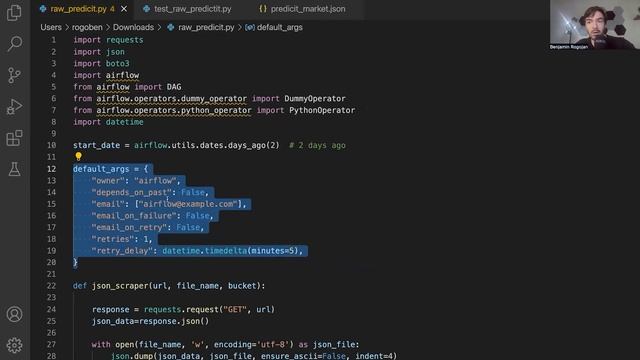The width and height of the screenshot is (640, 360).
Task: Click rogoben in the breadcrumb
Action: pos(87,27)
